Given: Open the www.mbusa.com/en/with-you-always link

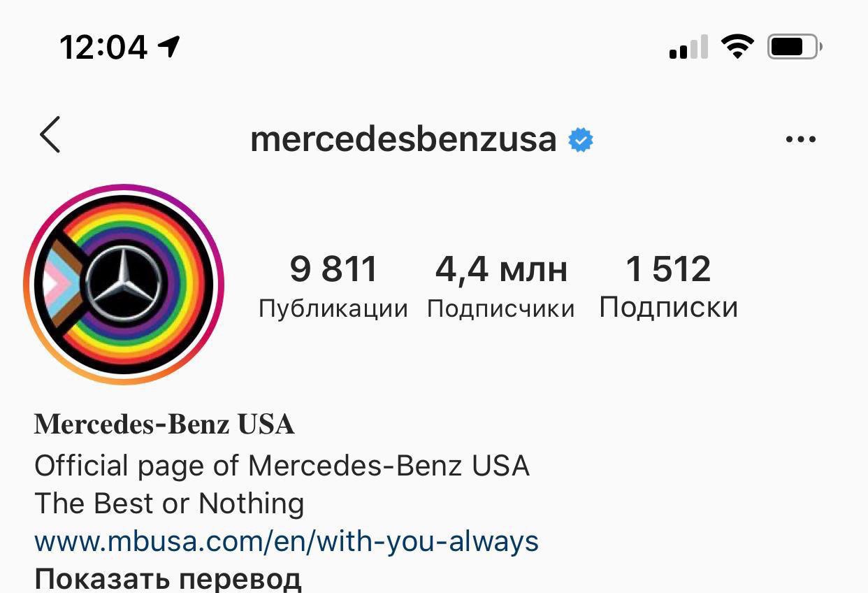Looking at the screenshot, I should coord(287,541).
